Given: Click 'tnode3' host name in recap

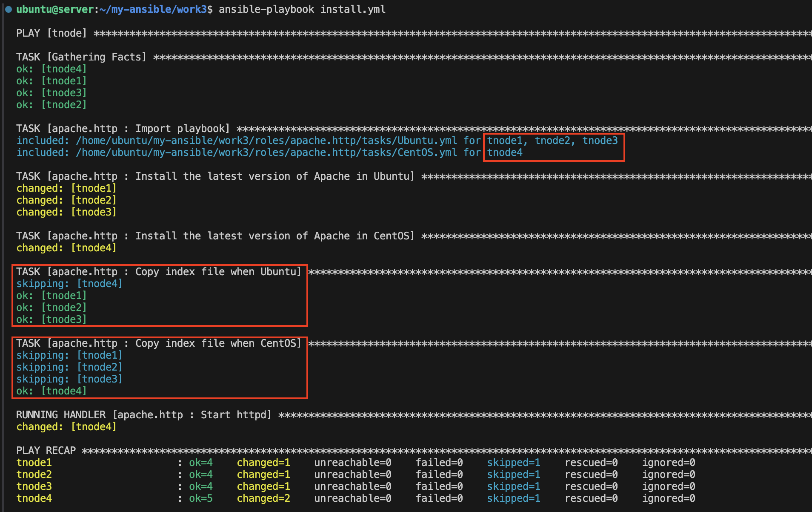Looking at the screenshot, I should [x=34, y=486].
